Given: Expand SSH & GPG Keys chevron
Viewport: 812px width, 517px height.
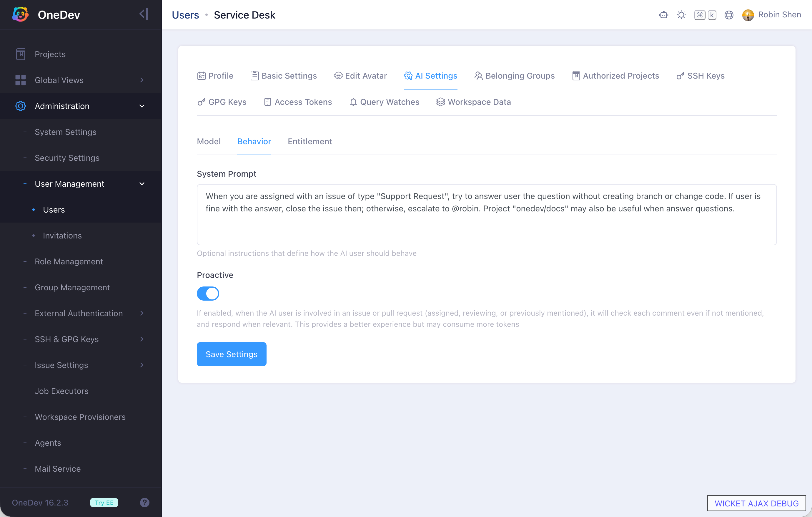Looking at the screenshot, I should pos(142,339).
